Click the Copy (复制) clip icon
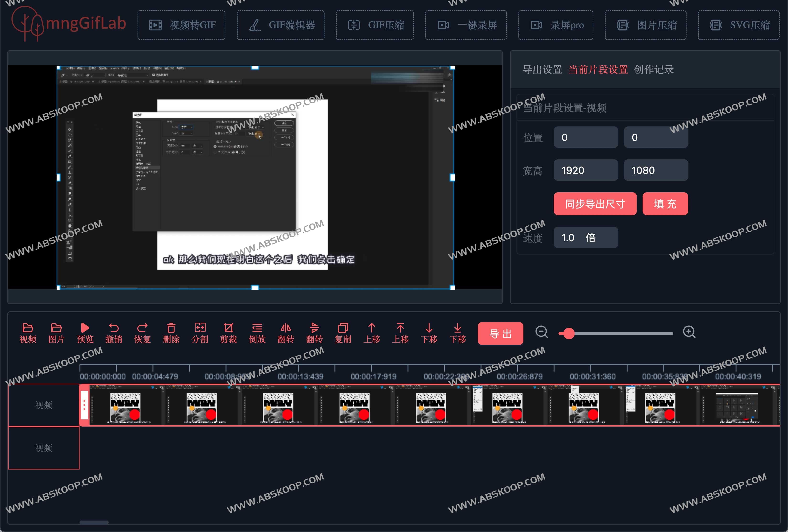Screen dimensions: 788x532 (x=343, y=328)
